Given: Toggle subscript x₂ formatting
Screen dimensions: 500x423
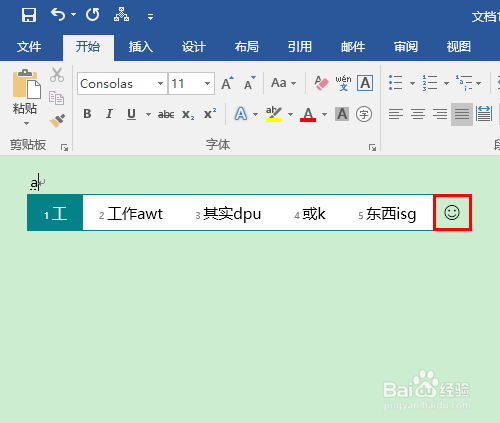Looking at the screenshot, I should click(188, 114).
